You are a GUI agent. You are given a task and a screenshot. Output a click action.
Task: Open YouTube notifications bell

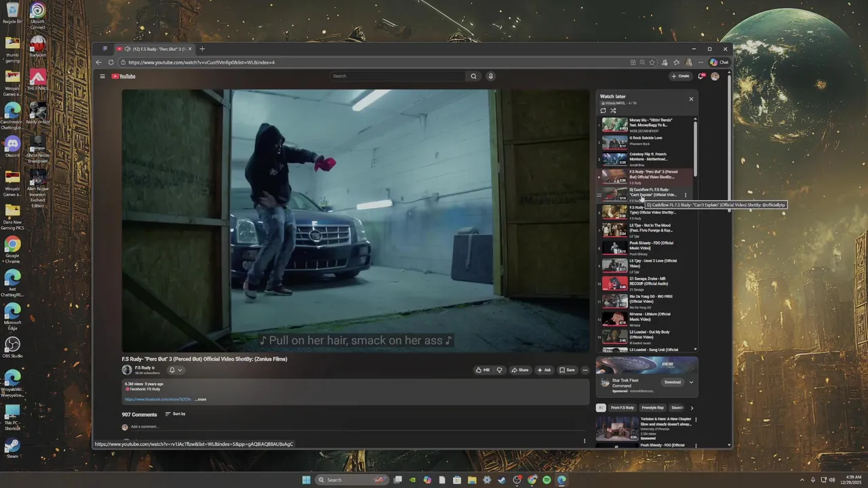701,77
